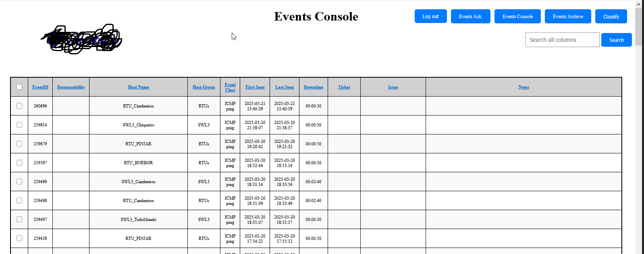Select the checkbox for event 259814
This screenshot has width=644, height=254.
[x=19, y=125]
